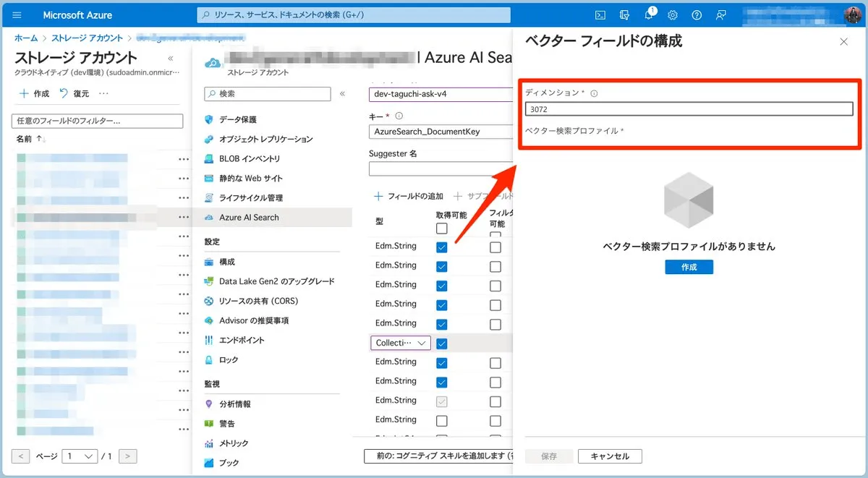
Task: Click the dimension info tooltip icon
Action: [x=594, y=93]
